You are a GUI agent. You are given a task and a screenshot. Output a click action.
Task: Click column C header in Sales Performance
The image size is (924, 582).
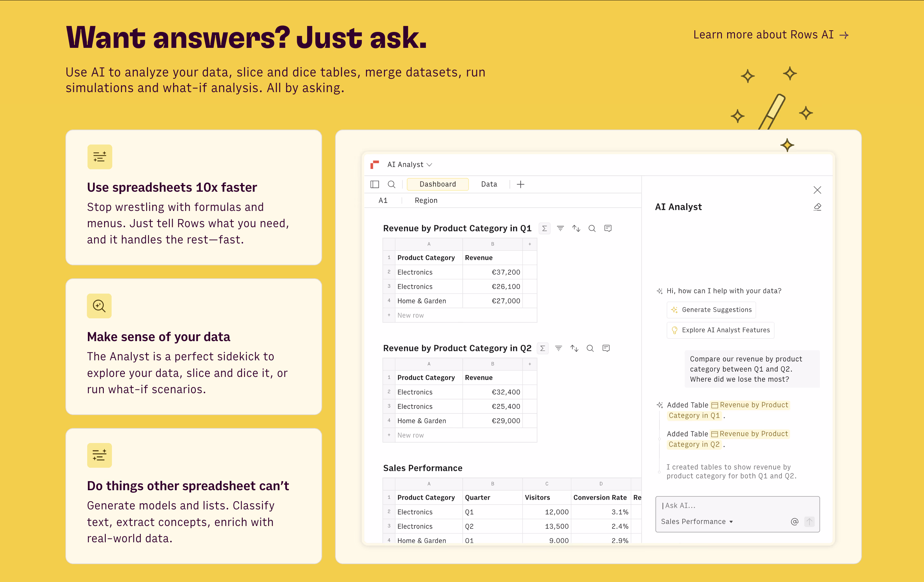547,484
